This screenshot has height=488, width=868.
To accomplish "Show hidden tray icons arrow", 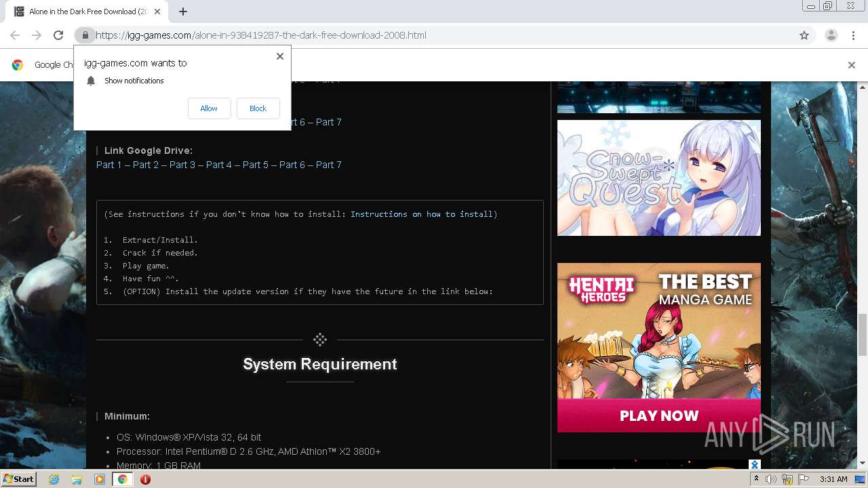I will (x=756, y=479).
